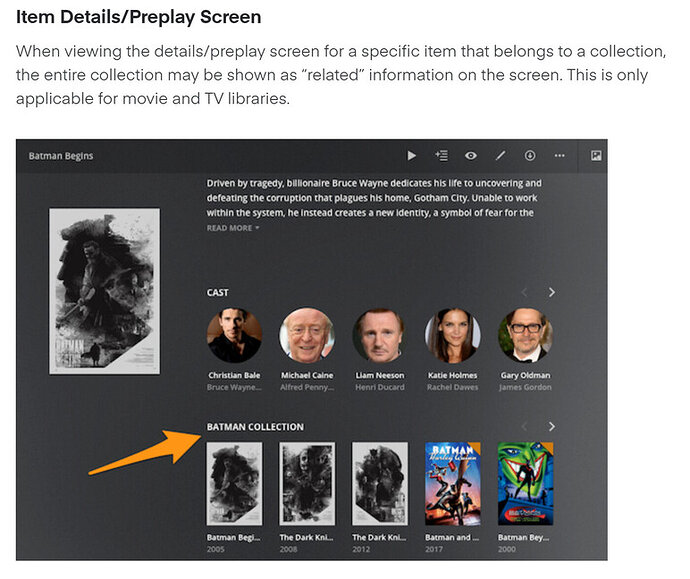
Task: Open the three-dots more menu
Action: point(559,156)
